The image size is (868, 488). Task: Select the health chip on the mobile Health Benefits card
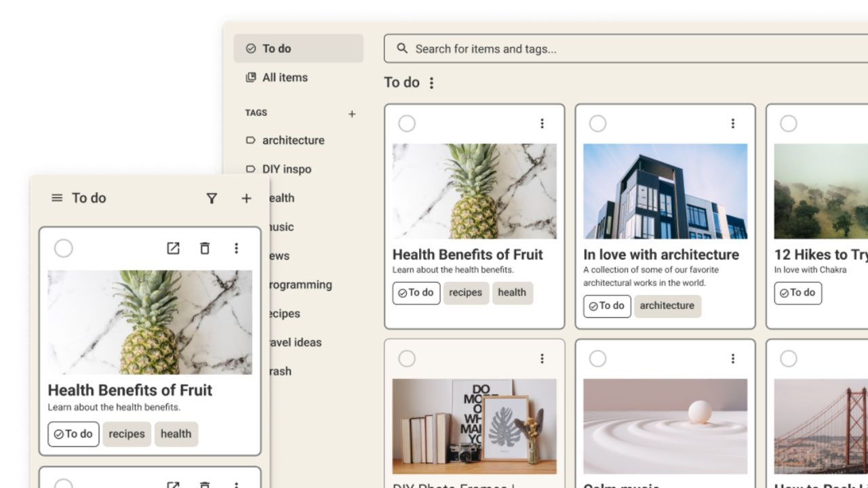(176, 434)
